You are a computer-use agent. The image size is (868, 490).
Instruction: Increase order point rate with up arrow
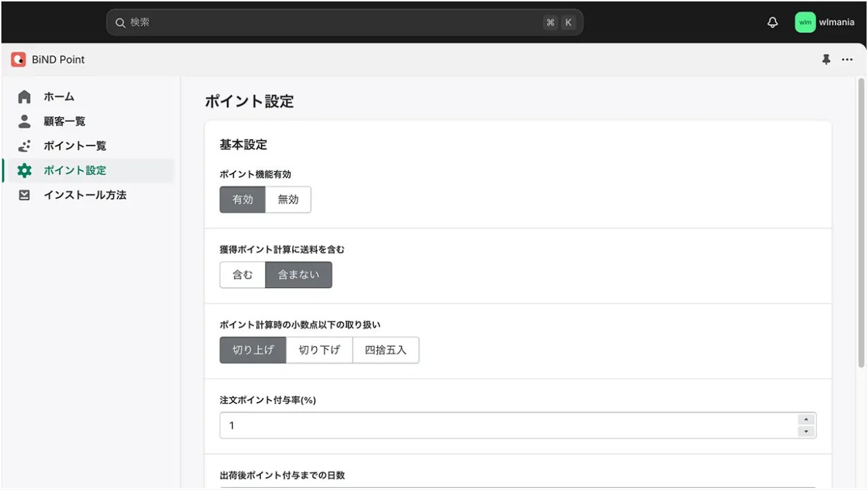[x=806, y=419]
